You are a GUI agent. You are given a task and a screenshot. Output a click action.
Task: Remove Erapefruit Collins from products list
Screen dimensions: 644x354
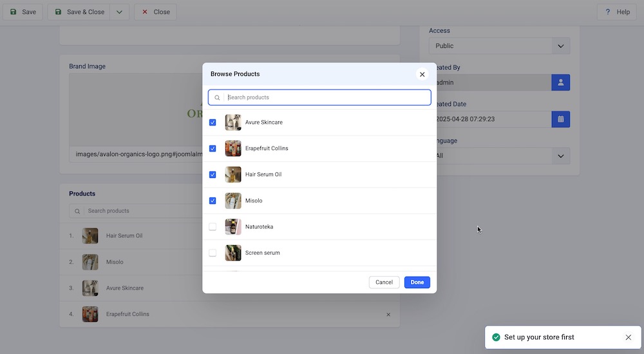click(x=388, y=315)
